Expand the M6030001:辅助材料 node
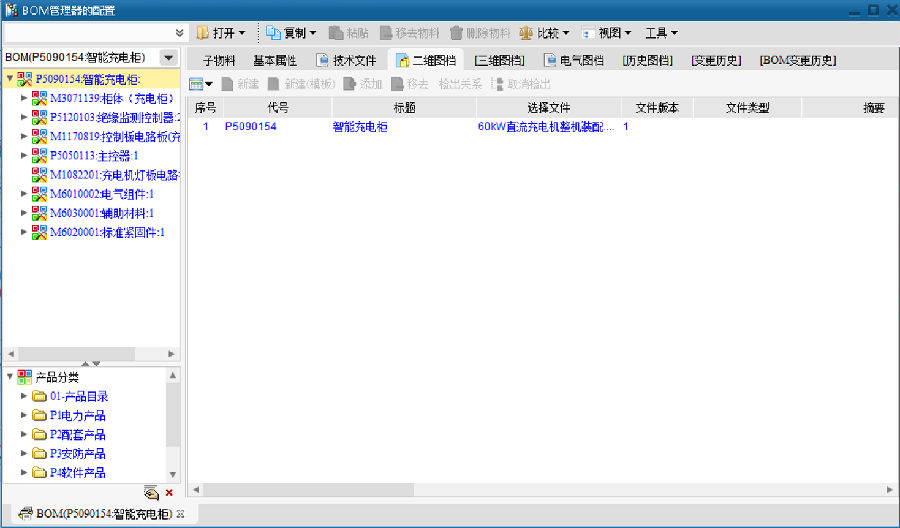Screen dimensions: 900x528 coord(24,213)
